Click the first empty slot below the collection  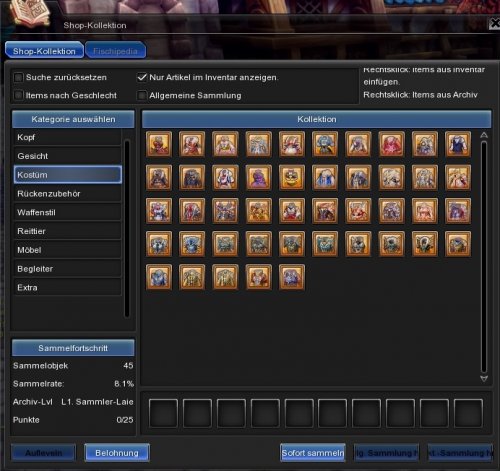163,413
